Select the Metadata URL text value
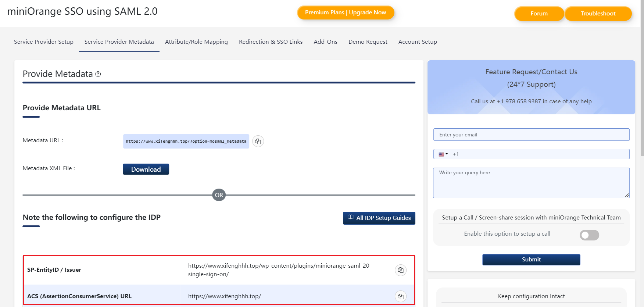This screenshot has height=307, width=644. (x=186, y=141)
